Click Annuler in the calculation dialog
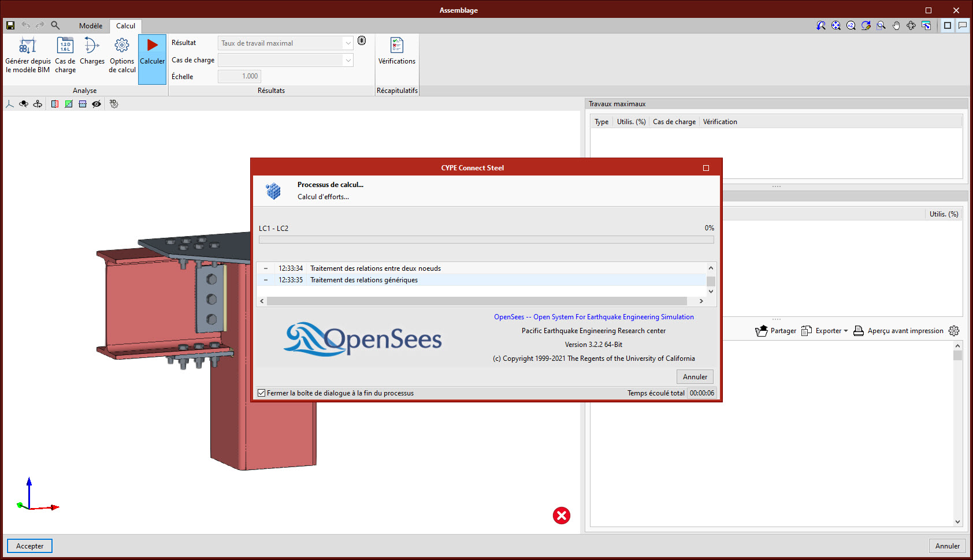The width and height of the screenshot is (973, 560). click(x=695, y=377)
